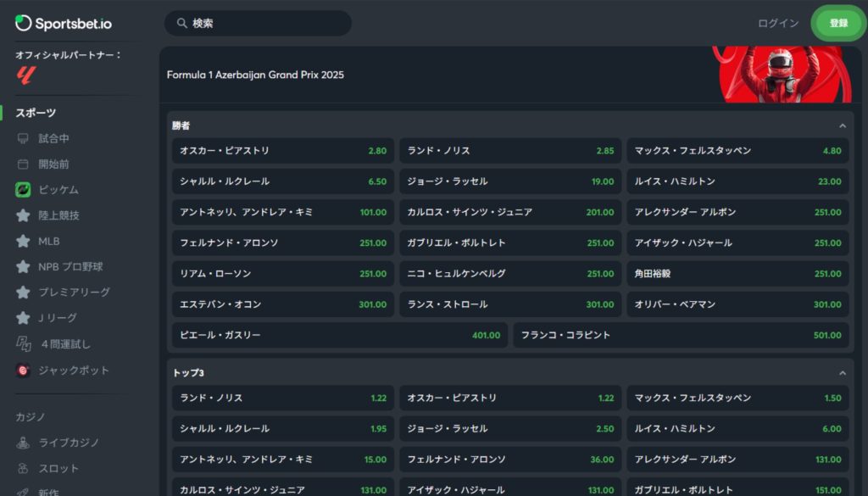
Task: Pick オスカー・ピアストリ top 3 at 1.22
Action: 510,398
